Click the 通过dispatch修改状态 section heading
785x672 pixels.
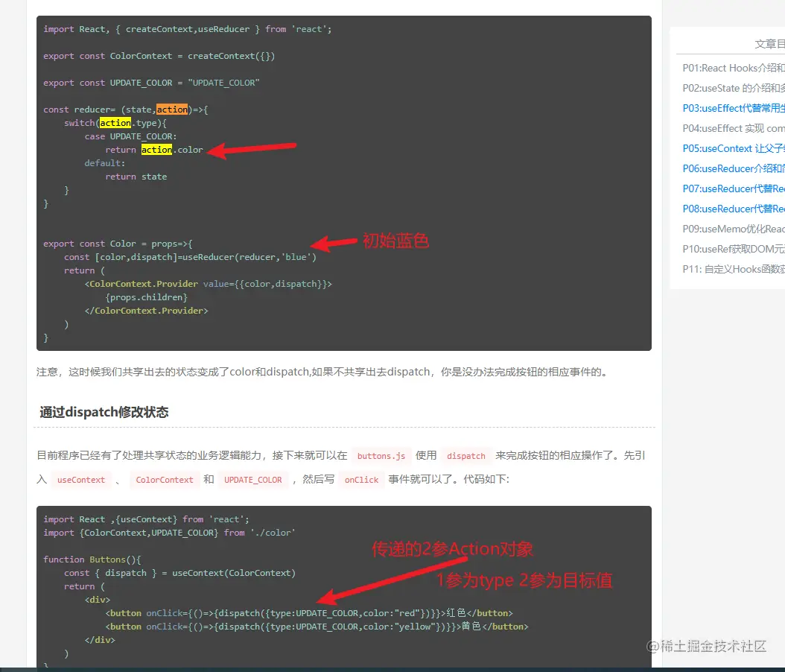pyautogui.click(x=104, y=412)
